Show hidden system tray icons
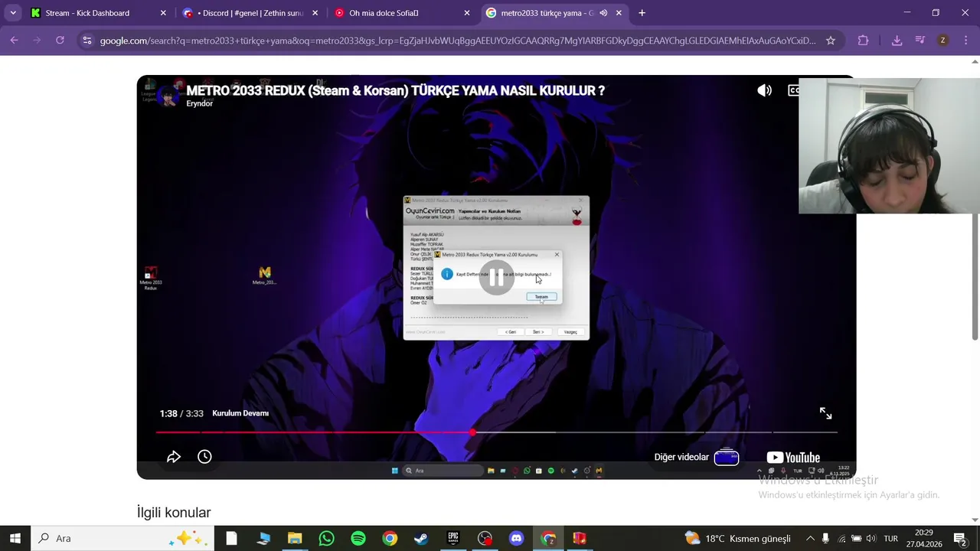This screenshot has height=551, width=980. pyautogui.click(x=810, y=539)
